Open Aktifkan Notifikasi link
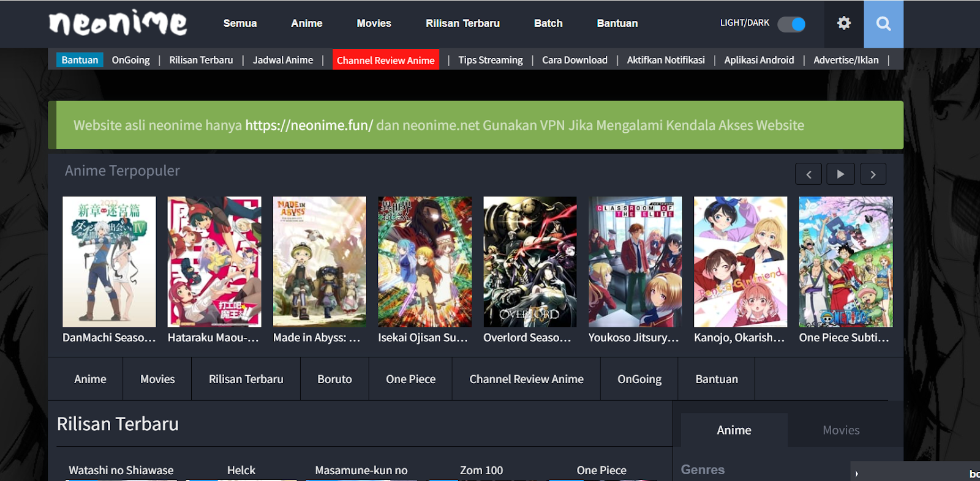This screenshot has height=481, width=980. tap(666, 60)
